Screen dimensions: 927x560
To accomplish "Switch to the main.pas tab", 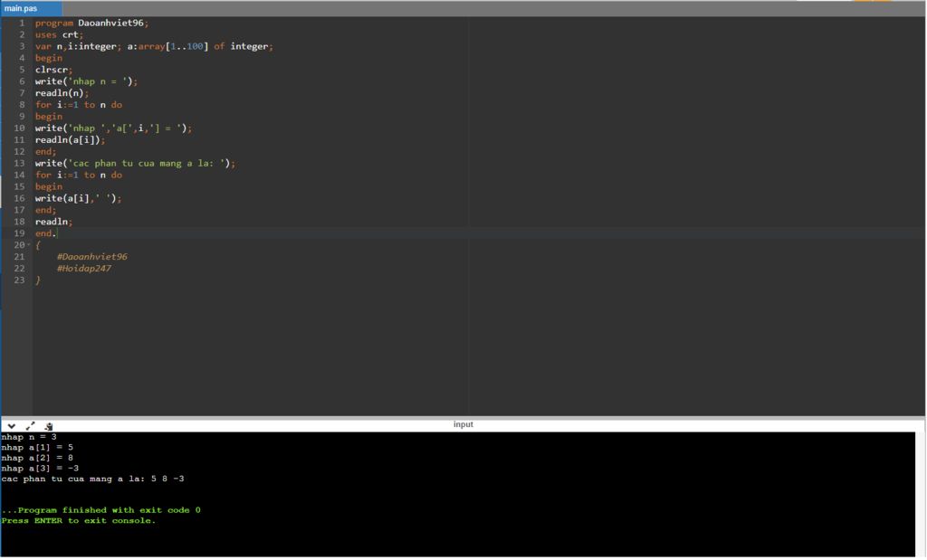I will [x=31, y=8].
